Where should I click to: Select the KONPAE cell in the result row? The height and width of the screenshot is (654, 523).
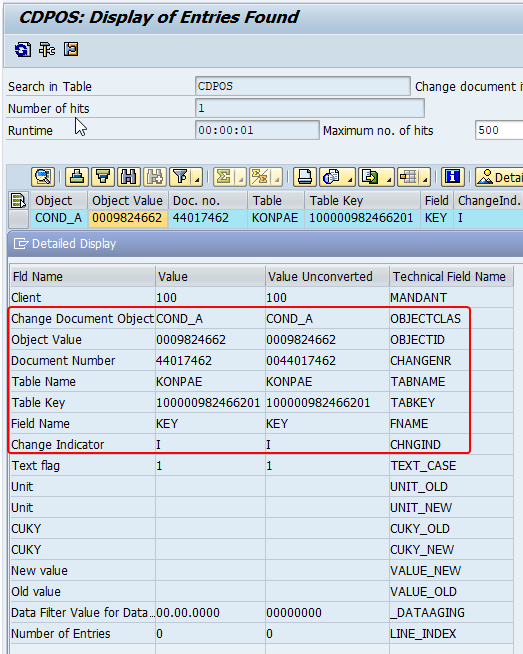coord(276,218)
